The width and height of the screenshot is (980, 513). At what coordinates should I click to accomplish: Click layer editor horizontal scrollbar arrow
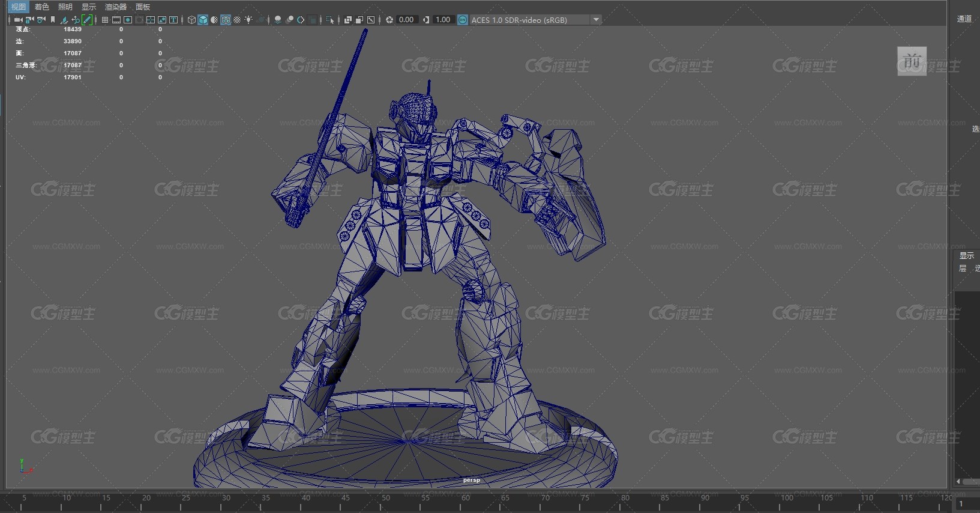pyautogui.click(x=958, y=481)
